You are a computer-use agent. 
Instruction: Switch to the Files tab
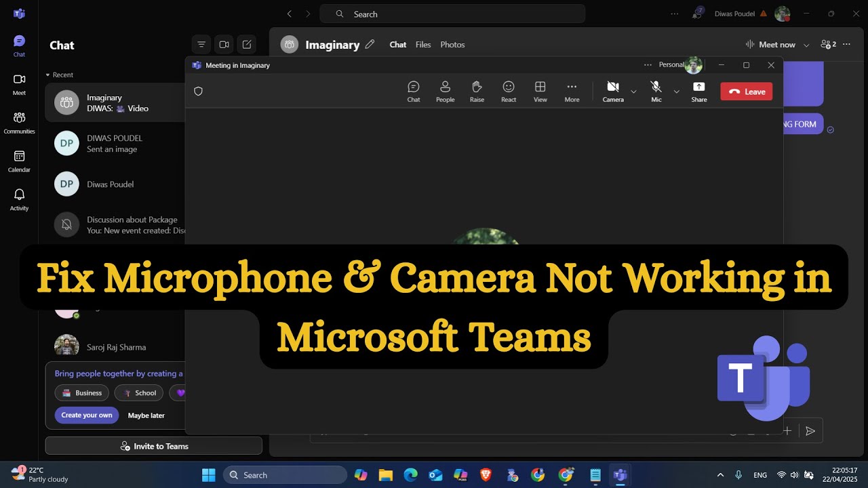[x=423, y=45]
